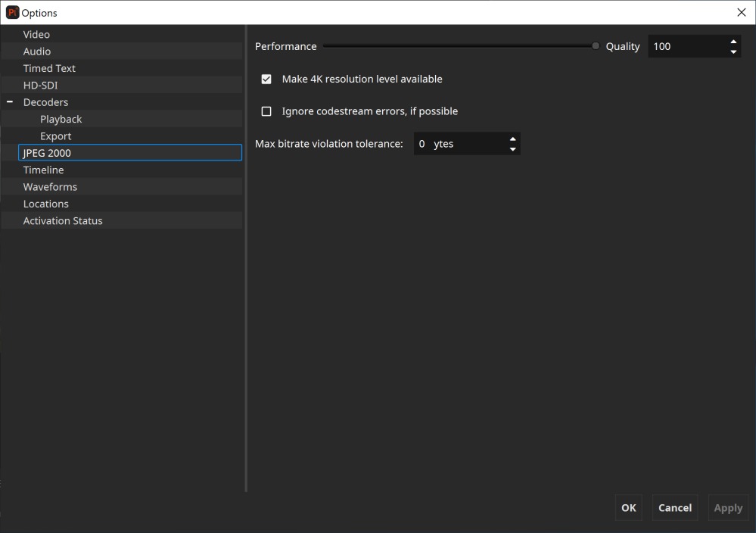This screenshot has height=533, width=756.
Task: Increase Quality value with up arrow
Action: pyautogui.click(x=733, y=42)
